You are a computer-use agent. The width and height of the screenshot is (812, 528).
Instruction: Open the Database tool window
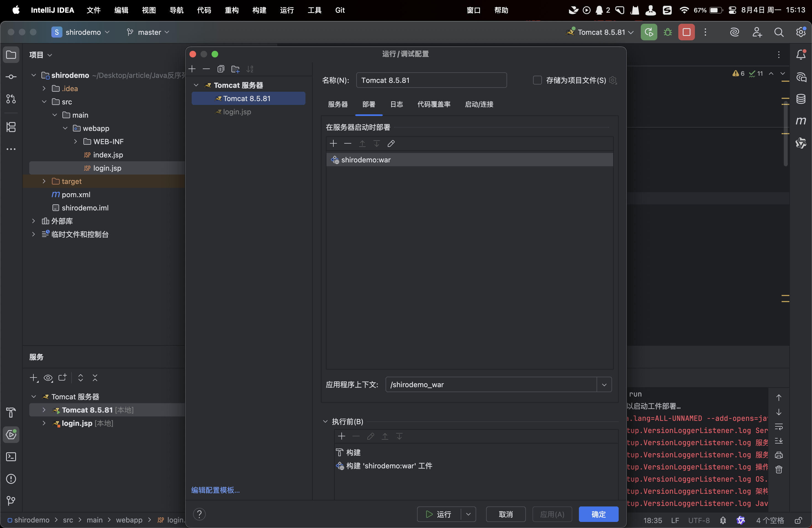pos(800,99)
